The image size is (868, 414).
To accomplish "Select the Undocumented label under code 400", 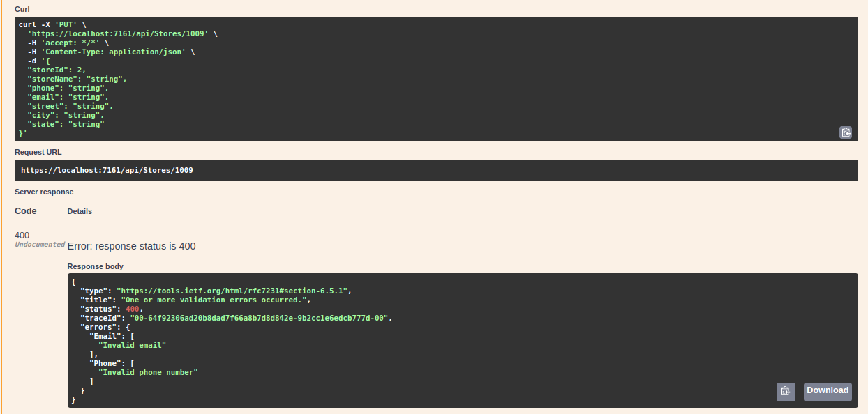I will point(39,244).
